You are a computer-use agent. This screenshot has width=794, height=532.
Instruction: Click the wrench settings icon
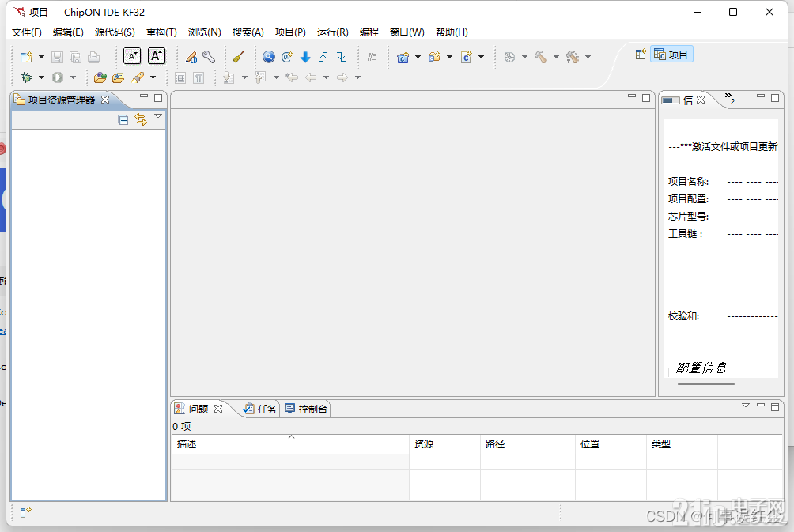pos(209,57)
